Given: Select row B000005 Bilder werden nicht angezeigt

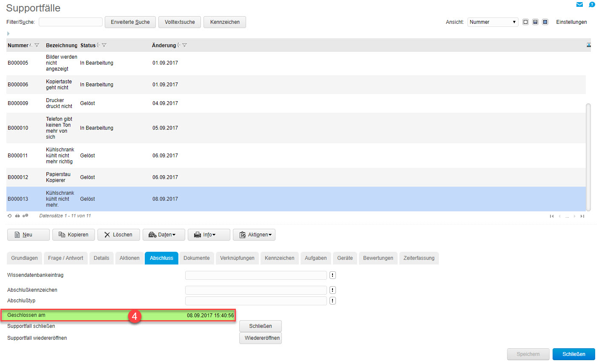Looking at the screenshot, I should 296,63.
